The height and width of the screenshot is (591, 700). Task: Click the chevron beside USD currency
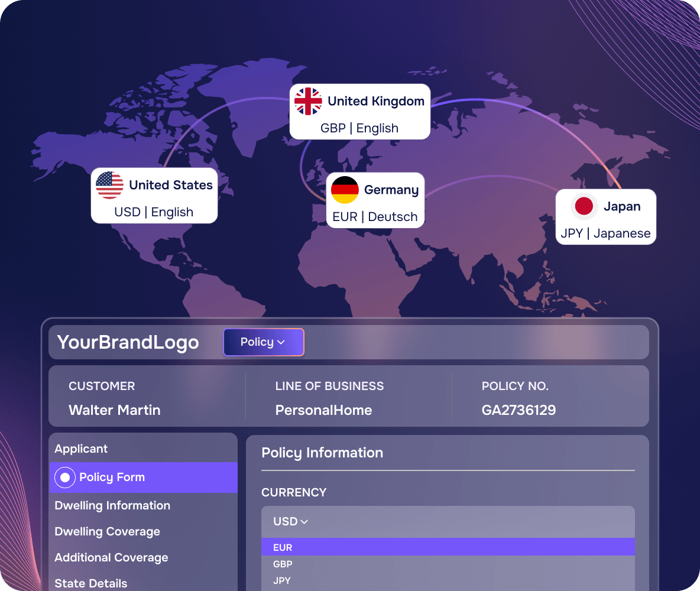(x=304, y=522)
